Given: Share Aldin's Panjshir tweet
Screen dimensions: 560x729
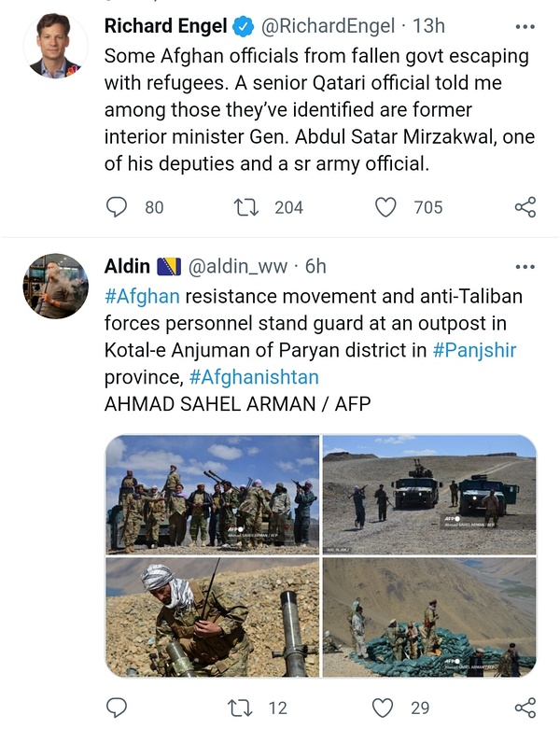Looking at the screenshot, I should (525, 707).
